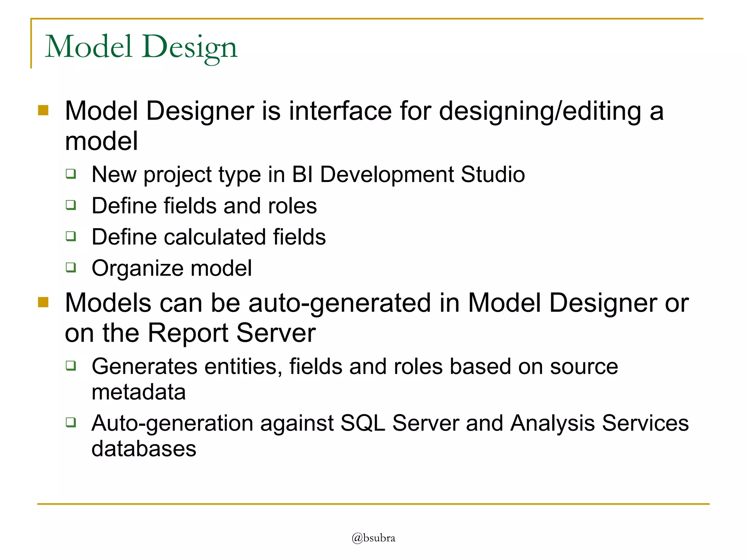Click 'Generates entities, fields and roles' line

(x=355, y=379)
